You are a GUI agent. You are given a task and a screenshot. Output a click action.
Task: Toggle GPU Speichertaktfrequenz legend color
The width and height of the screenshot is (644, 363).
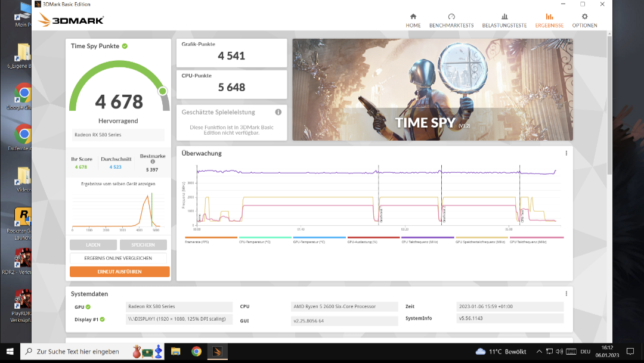[x=482, y=237]
